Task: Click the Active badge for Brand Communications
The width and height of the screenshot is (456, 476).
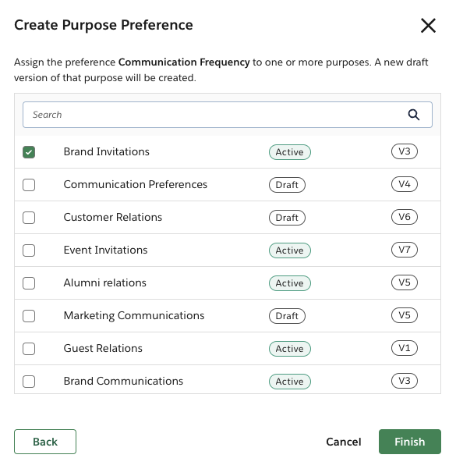Action: [x=289, y=382]
